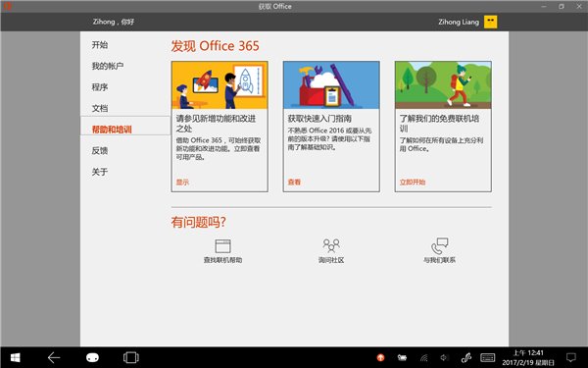Open the touch keyboard tray icon
588x368 pixels.
tap(487, 357)
